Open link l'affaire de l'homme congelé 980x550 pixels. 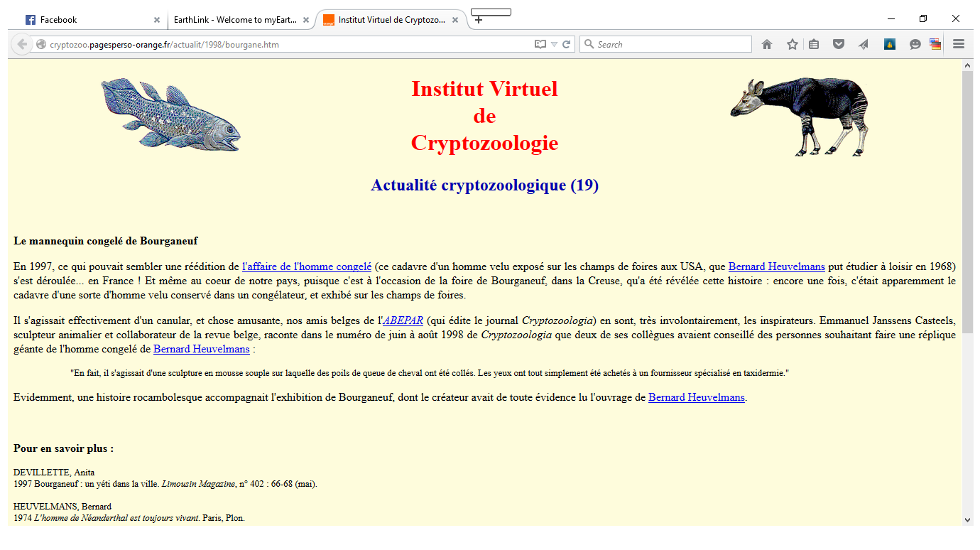click(307, 267)
